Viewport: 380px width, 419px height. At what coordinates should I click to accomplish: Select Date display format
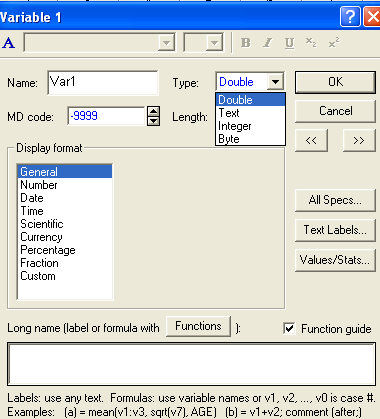point(65,198)
